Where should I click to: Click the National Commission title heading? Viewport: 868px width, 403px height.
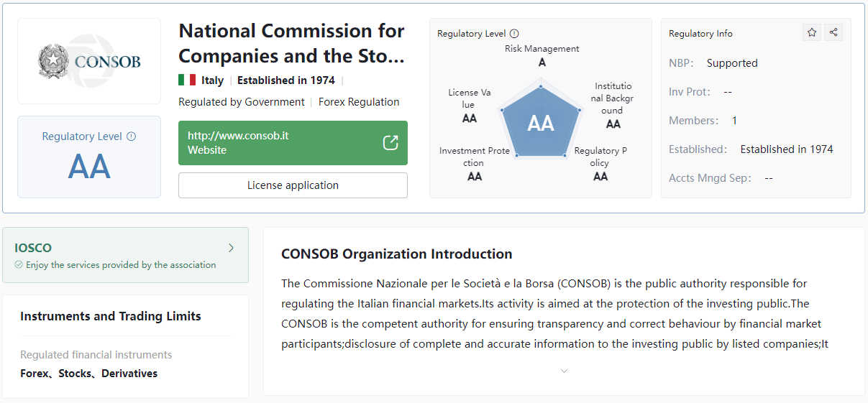coord(291,43)
